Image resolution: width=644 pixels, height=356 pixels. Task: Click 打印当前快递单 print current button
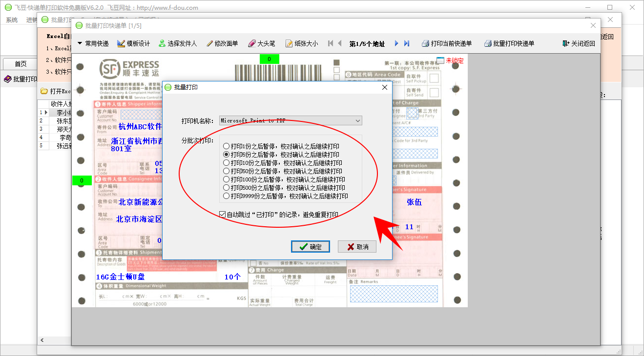[x=446, y=43]
